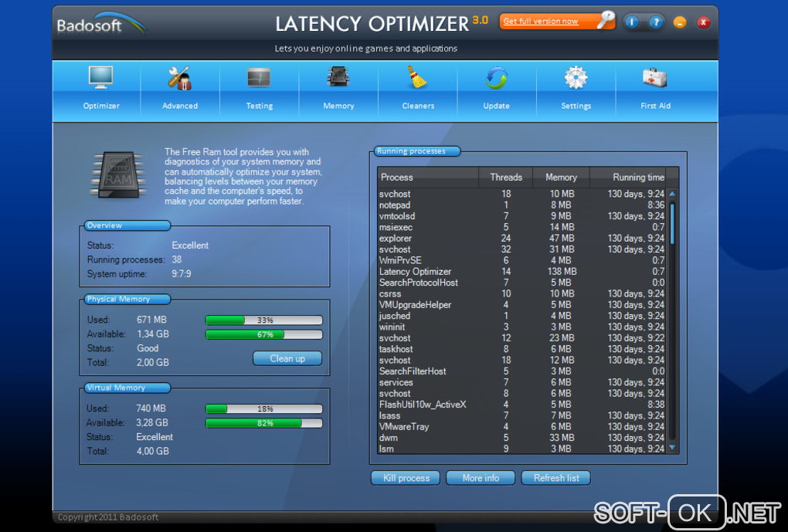Select the csrss process row

[521, 293]
